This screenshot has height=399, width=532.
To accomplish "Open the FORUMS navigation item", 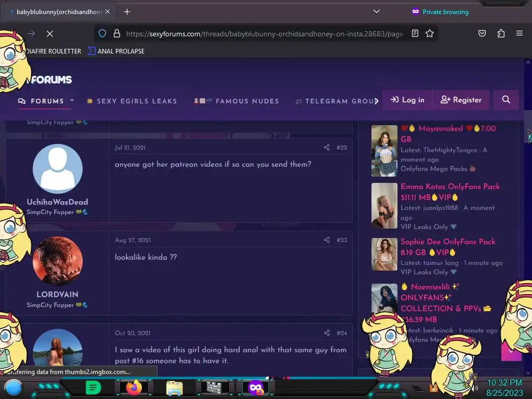I will [x=41, y=101].
